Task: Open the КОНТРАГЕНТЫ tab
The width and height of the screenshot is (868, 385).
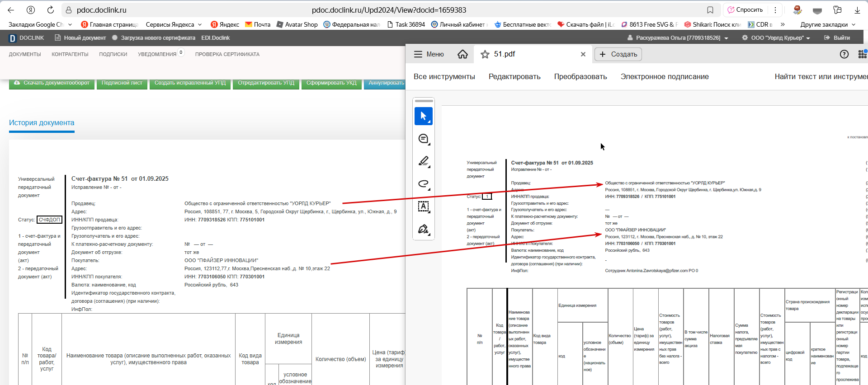Action: (70, 54)
